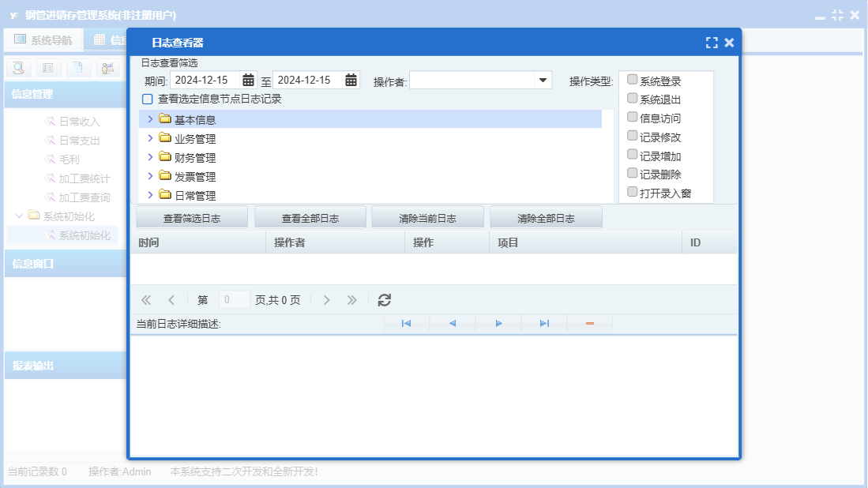Click the start date field 2024-12-15

tap(206, 81)
